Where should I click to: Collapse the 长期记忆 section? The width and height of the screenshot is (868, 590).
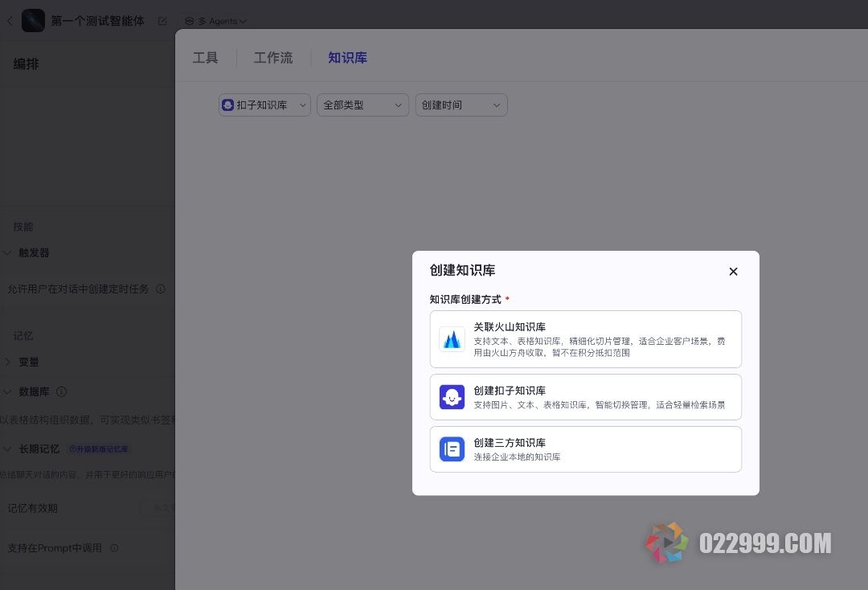pos(7,449)
